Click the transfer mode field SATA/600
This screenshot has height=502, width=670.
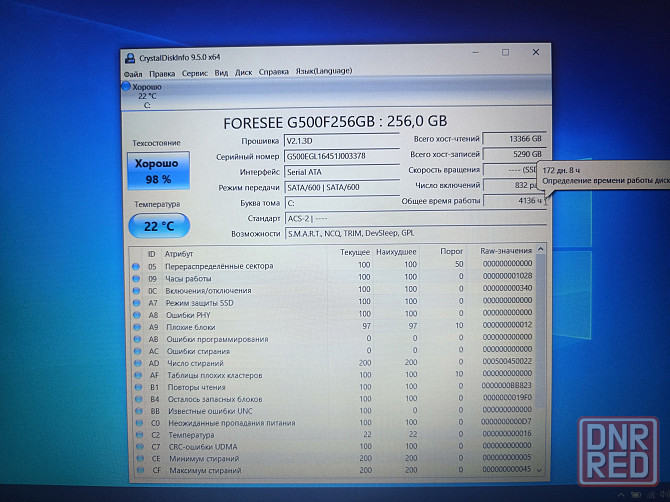pyautogui.click(x=341, y=187)
